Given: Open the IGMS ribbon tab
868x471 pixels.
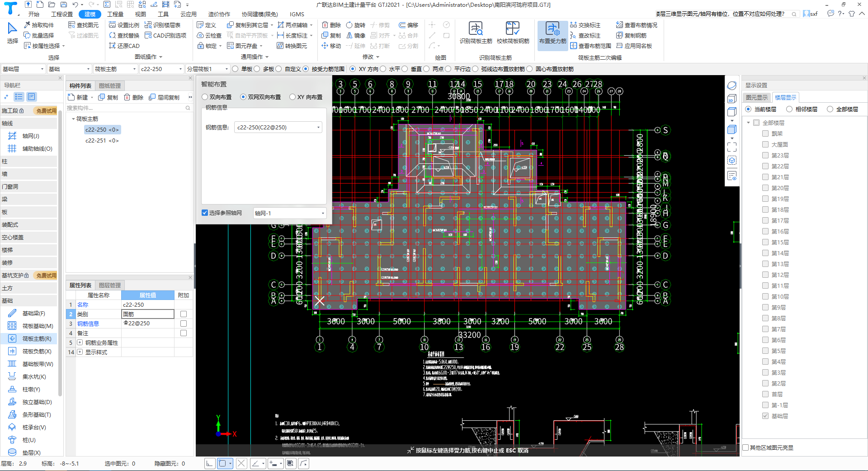Looking at the screenshot, I should pyautogui.click(x=297, y=14).
